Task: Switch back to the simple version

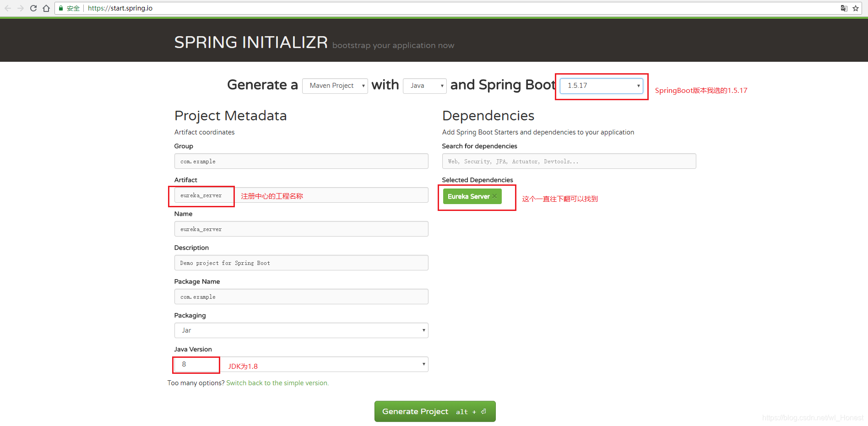Action: point(277,383)
